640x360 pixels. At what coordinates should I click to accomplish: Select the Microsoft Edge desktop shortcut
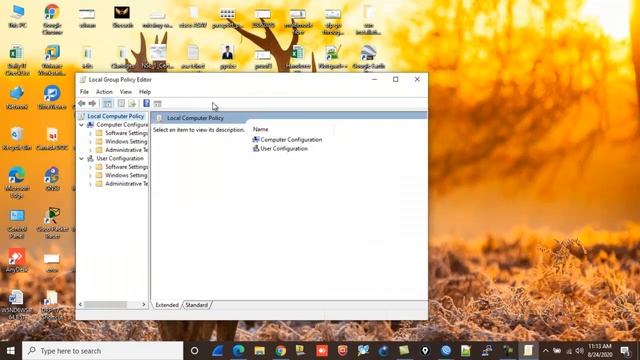coord(17,182)
